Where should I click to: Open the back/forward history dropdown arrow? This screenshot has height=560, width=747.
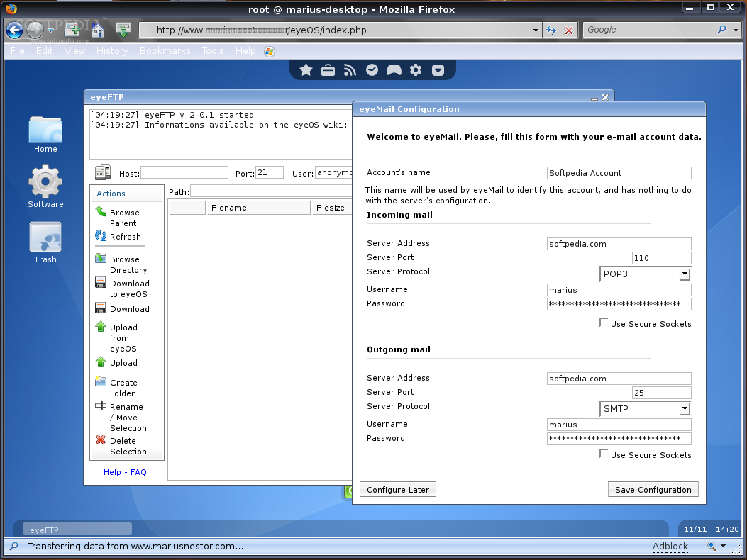[50, 30]
